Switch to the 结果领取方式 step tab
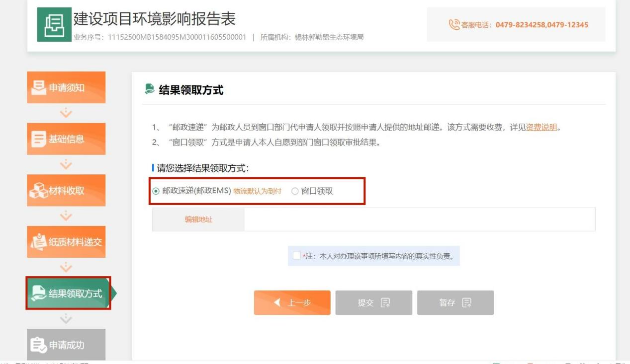Viewport: 630px width, 364px height. pyautogui.click(x=68, y=293)
